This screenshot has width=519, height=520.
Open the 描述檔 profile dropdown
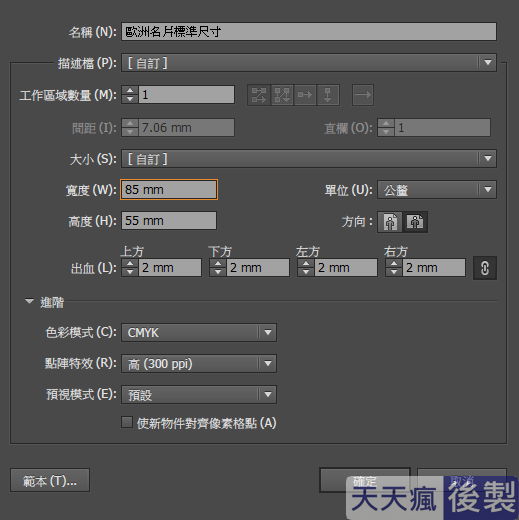click(x=309, y=63)
